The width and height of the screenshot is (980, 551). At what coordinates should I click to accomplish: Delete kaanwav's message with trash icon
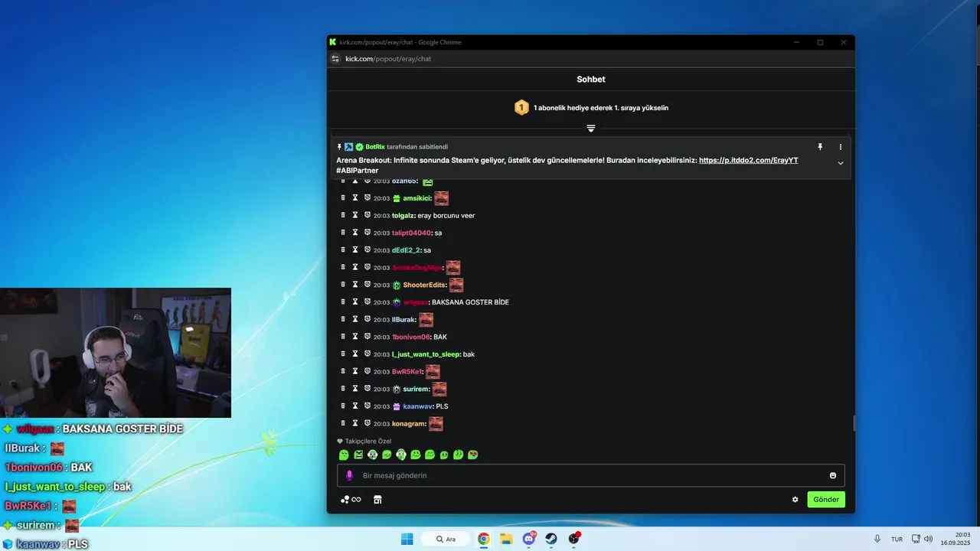(343, 406)
